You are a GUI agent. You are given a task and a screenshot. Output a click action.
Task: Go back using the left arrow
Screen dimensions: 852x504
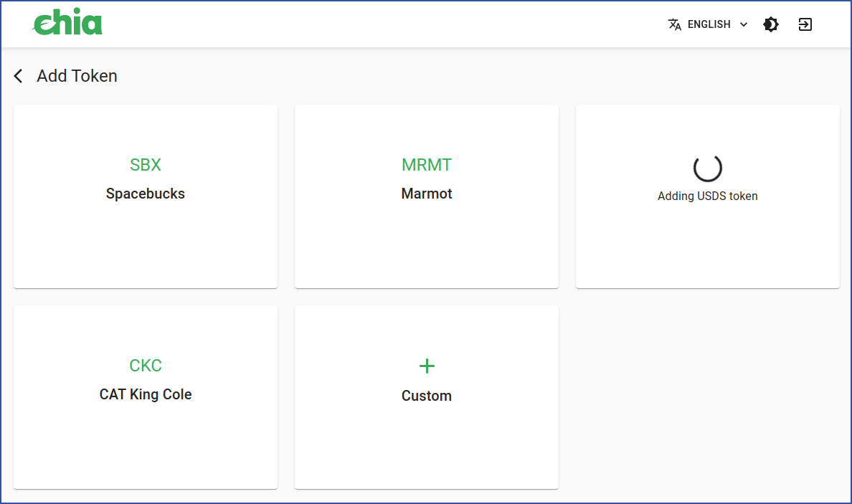pos(19,76)
